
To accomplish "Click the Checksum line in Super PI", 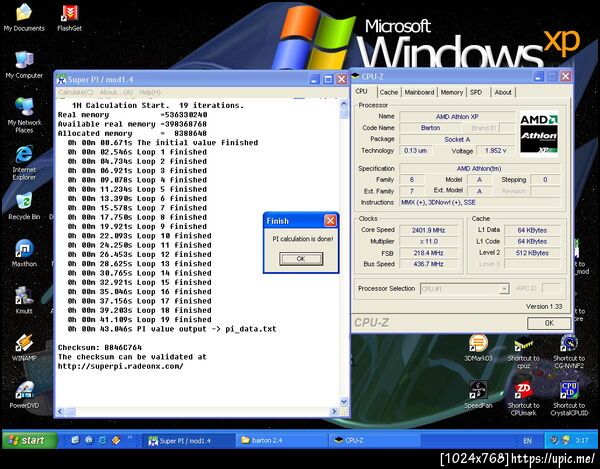I will point(99,347).
